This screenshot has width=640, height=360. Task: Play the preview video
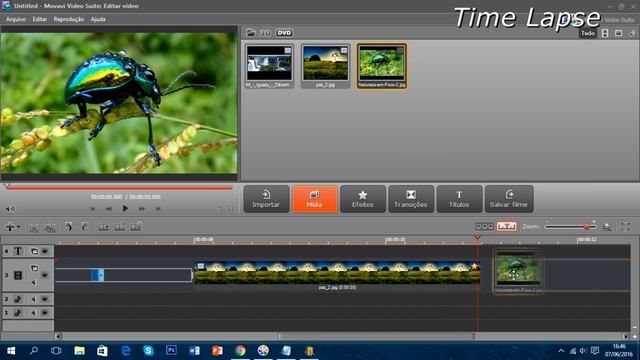[125, 209]
